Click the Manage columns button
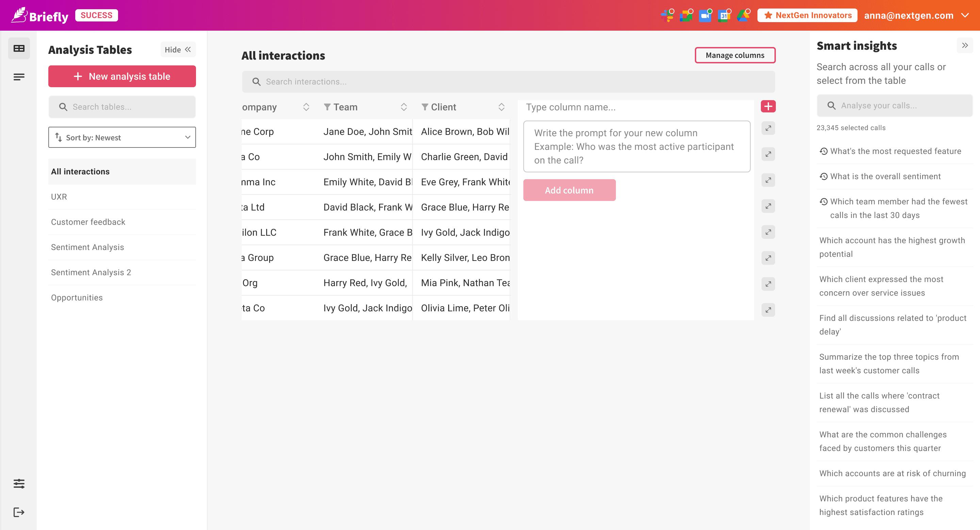 [x=735, y=55]
